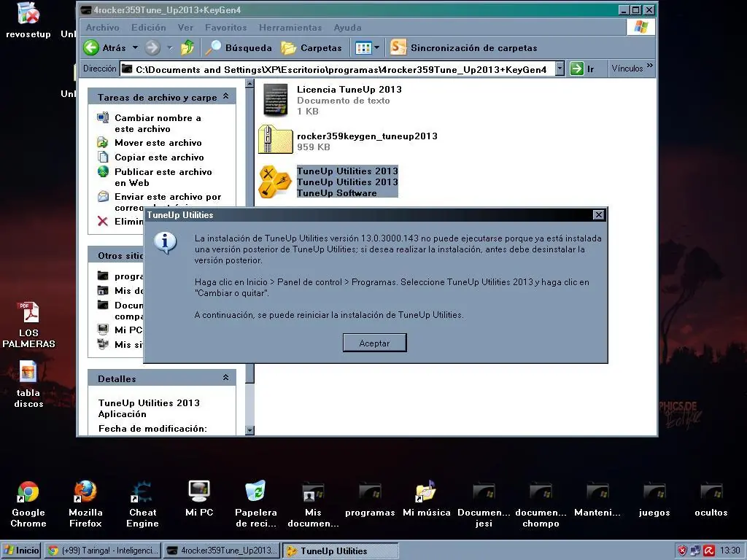Click the task pane scroll up arrow
Image resolution: width=747 pixels, height=560 pixels.
[249, 84]
